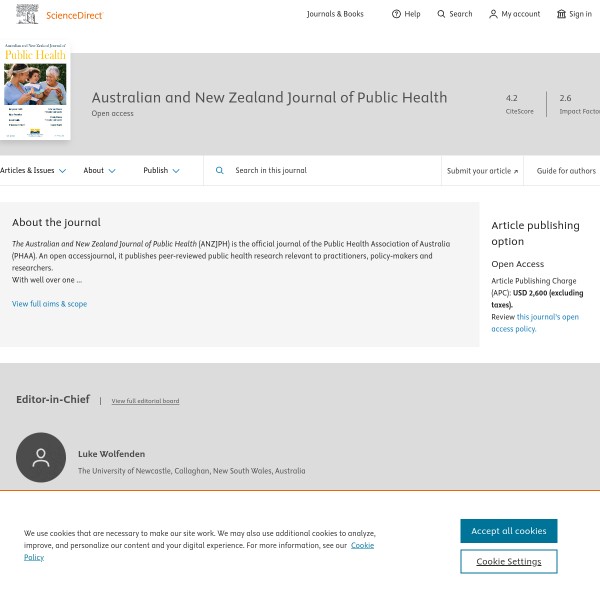Expand the About menu
Screen dimensions: 600x600
tap(99, 171)
